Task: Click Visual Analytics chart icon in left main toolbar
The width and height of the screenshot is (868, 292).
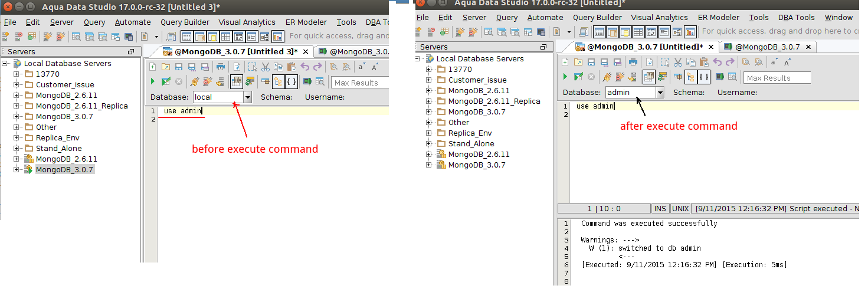Action: [x=277, y=37]
